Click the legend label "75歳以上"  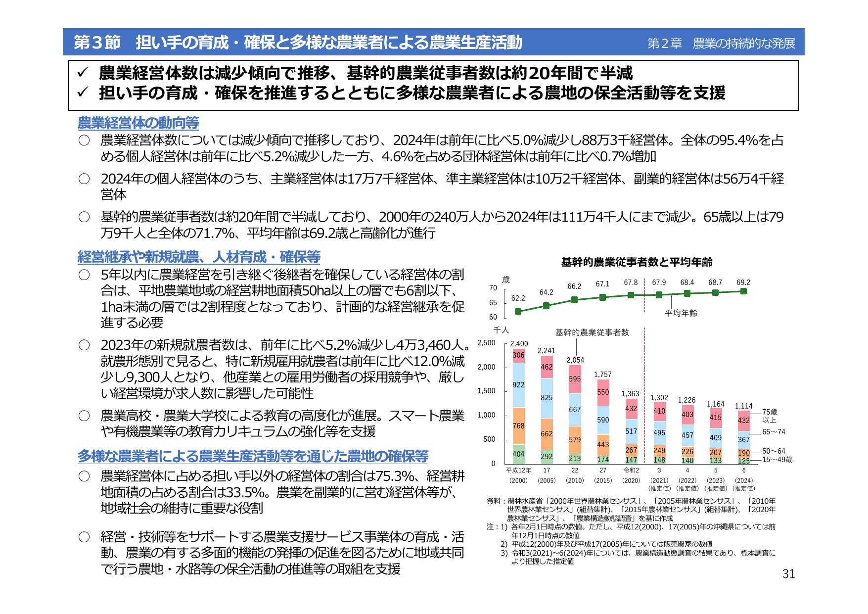pyautogui.click(x=770, y=416)
